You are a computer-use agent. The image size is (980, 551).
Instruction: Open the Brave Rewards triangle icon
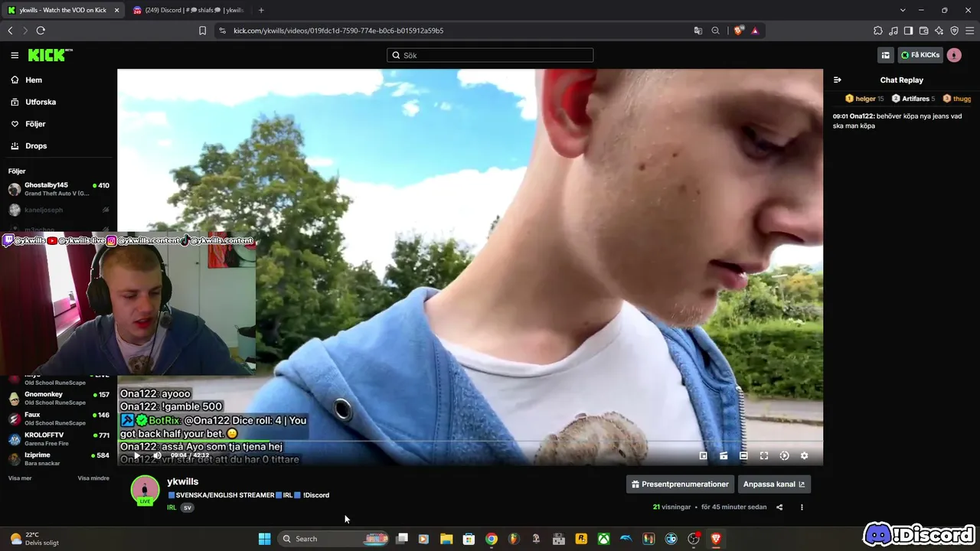click(755, 31)
